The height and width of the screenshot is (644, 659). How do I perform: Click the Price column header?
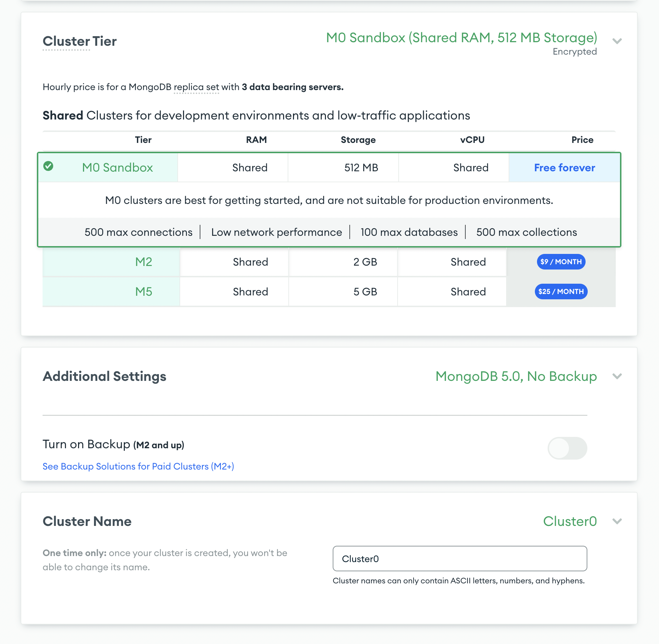[x=582, y=140]
